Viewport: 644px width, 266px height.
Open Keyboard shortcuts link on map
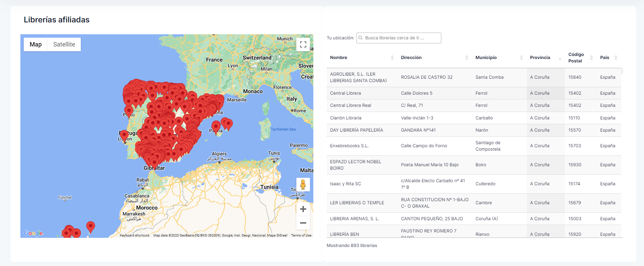134,235
